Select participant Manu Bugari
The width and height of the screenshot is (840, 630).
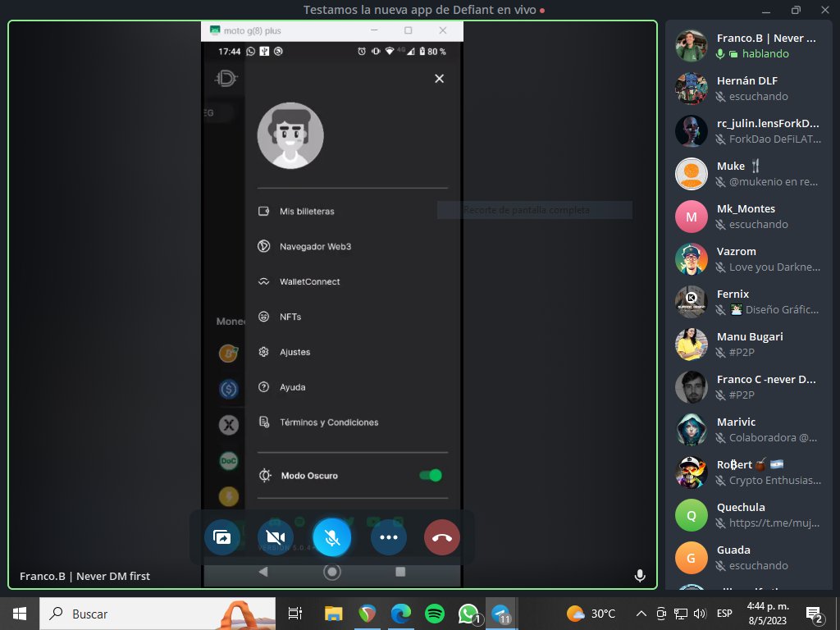[749, 345]
